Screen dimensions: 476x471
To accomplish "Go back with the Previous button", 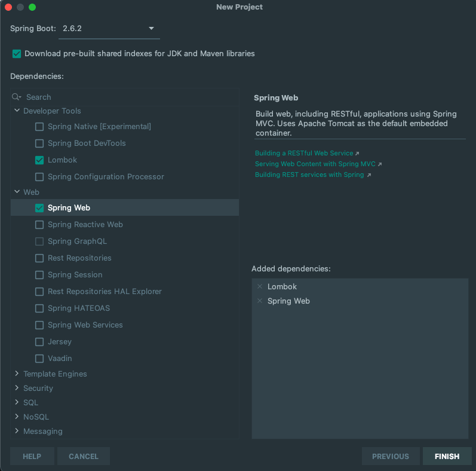I will pyautogui.click(x=391, y=456).
